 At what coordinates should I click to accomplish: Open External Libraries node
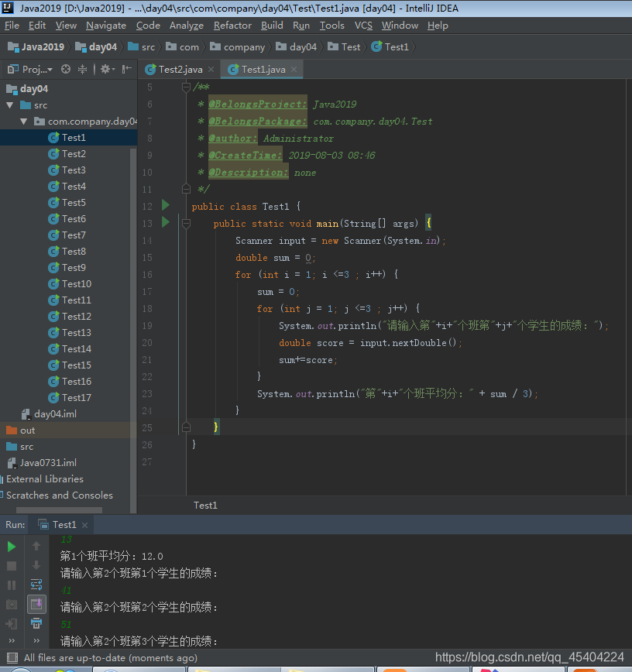coord(45,479)
